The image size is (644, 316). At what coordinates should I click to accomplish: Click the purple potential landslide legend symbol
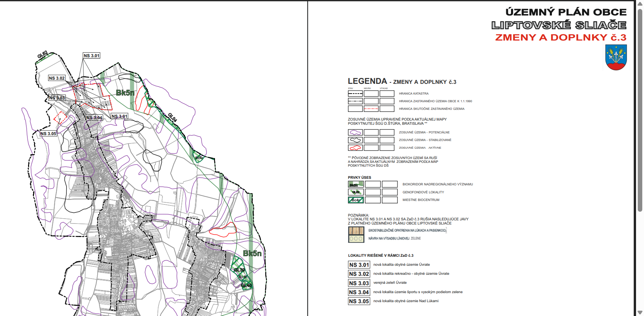(355, 132)
